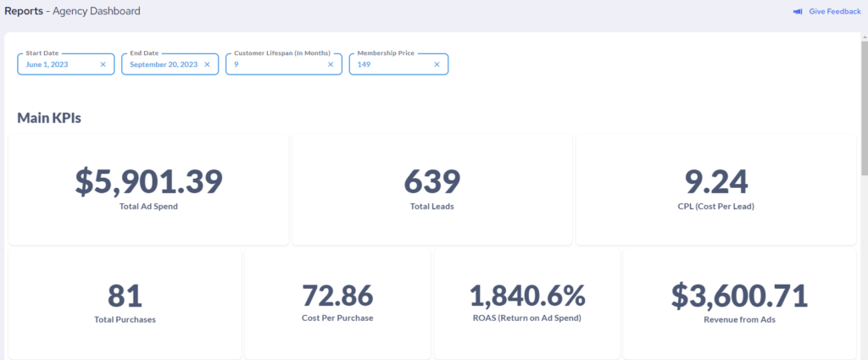This screenshot has height=360, width=868.
Task: Clear the Start Date field value
Action: 103,64
